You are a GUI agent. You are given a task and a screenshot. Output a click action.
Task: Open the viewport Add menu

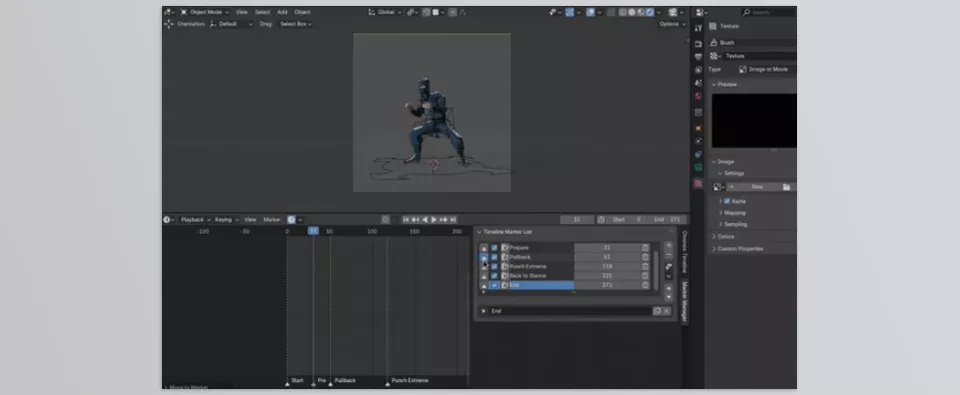click(x=282, y=12)
